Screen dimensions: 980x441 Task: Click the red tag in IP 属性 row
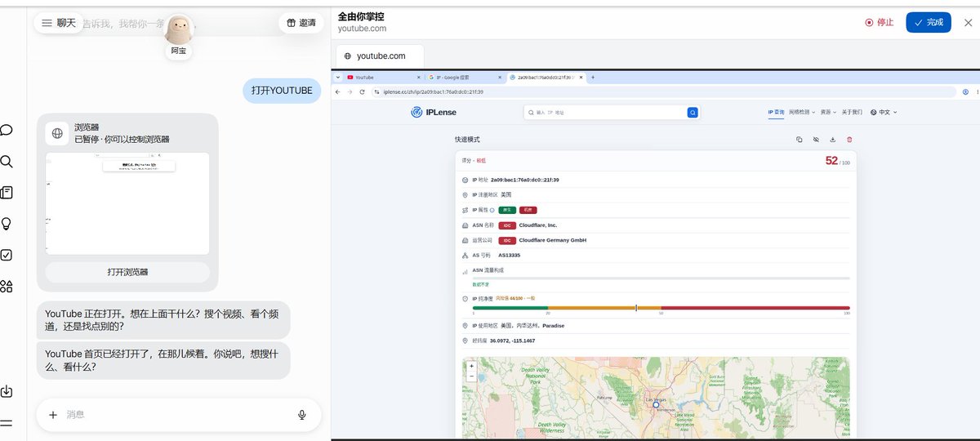[x=528, y=210]
